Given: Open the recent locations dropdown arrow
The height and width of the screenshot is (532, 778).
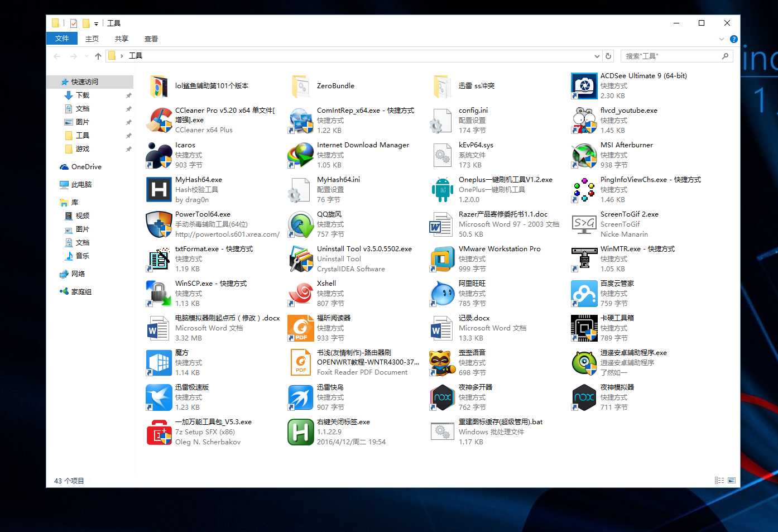Looking at the screenshot, I should tap(87, 56).
